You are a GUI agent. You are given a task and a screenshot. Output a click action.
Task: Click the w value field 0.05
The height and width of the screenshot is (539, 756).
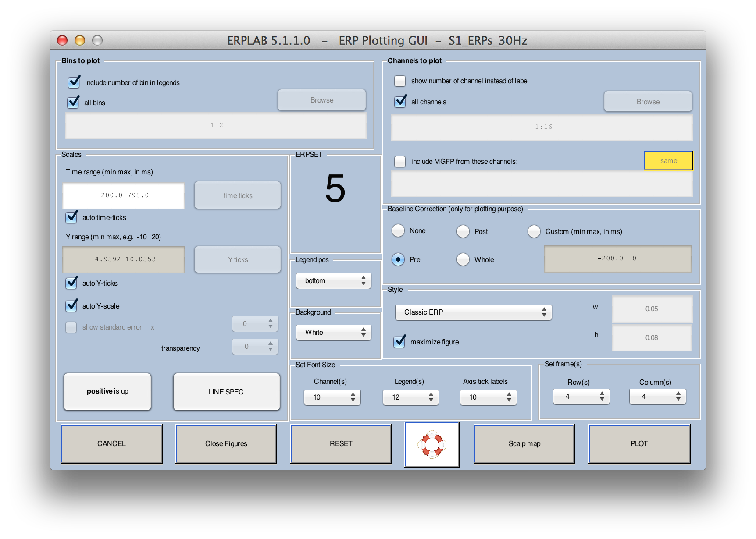652,309
